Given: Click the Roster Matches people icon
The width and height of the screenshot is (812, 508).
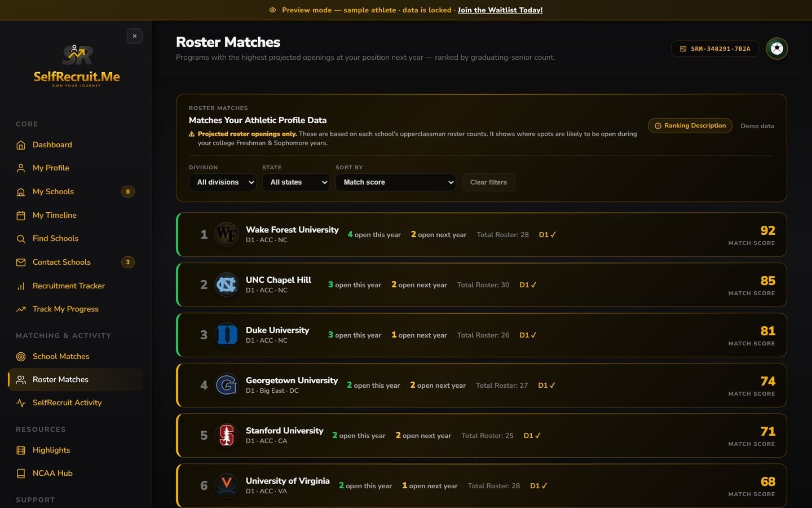Looking at the screenshot, I should [x=21, y=380].
